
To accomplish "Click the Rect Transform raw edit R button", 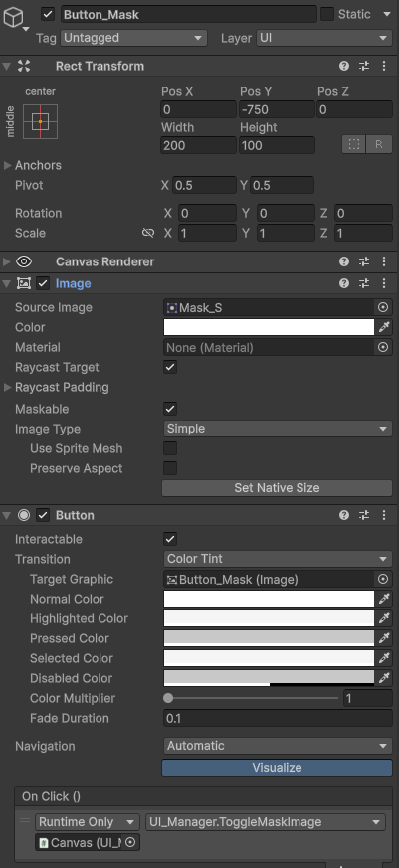I will tap(380, 144).
